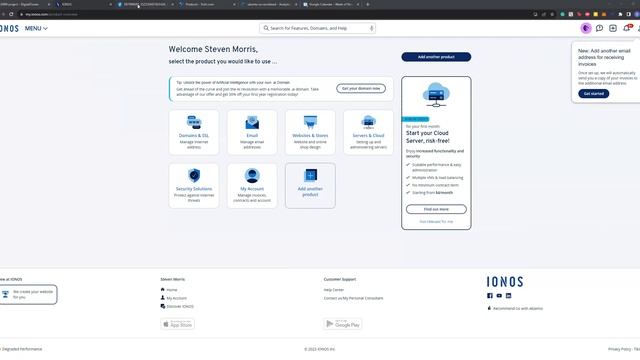Open the Domains & SSL product card
The height and width of the screenshot is (360, 640).
tap(194, 132)
